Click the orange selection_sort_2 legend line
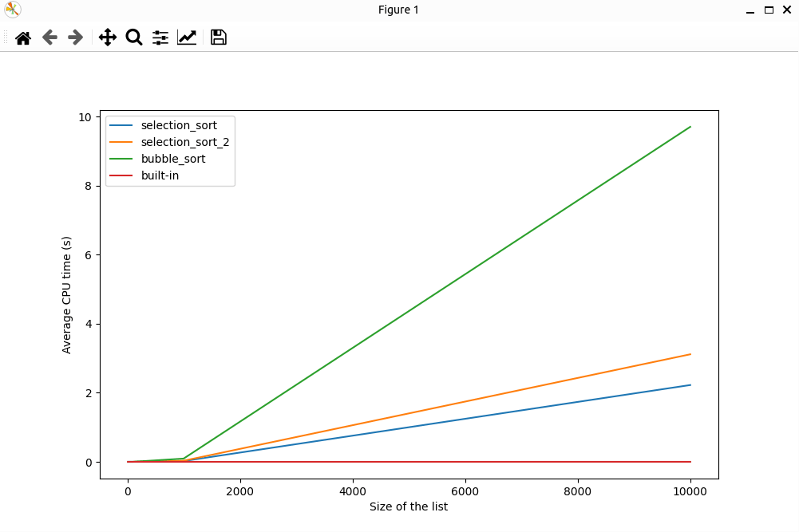 pyautogui.click(x=121, y=142)
